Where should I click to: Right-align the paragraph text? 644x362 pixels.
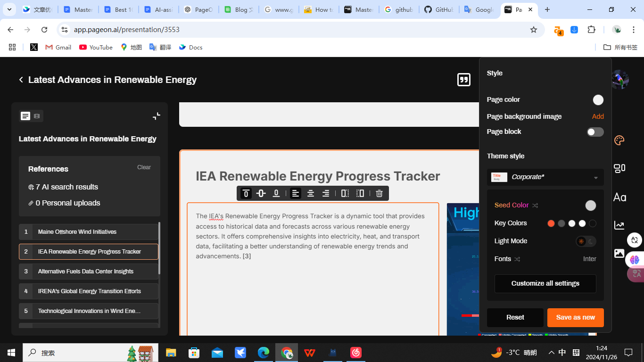326,193
